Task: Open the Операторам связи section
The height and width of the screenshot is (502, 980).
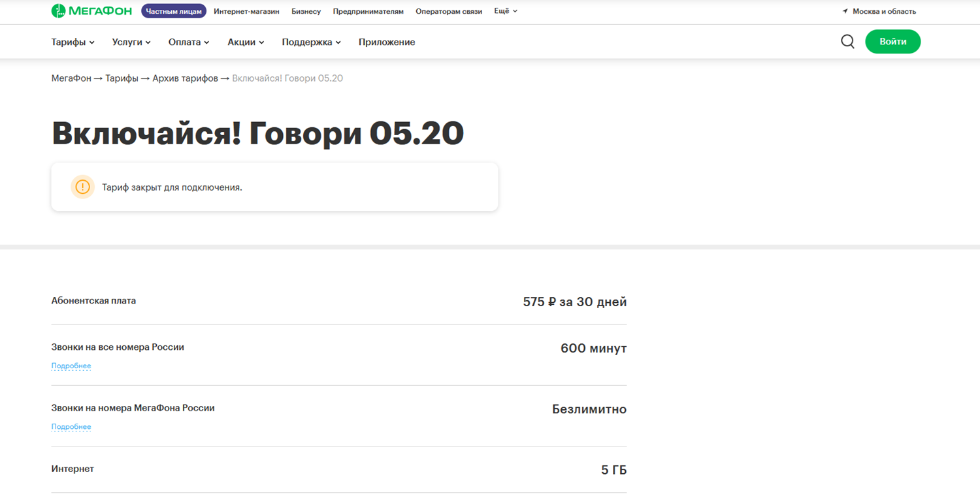Action: [449, 11]
